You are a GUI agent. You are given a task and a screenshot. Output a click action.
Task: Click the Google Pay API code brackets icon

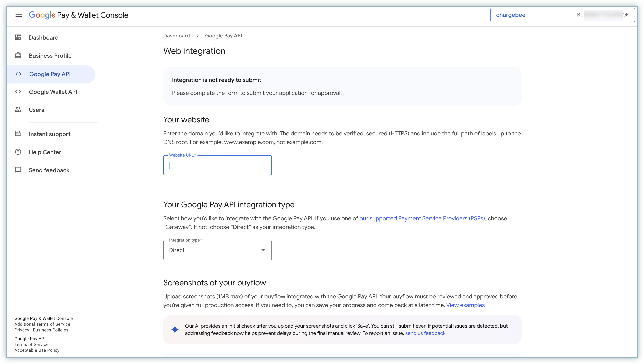click(x=18, y=74)
